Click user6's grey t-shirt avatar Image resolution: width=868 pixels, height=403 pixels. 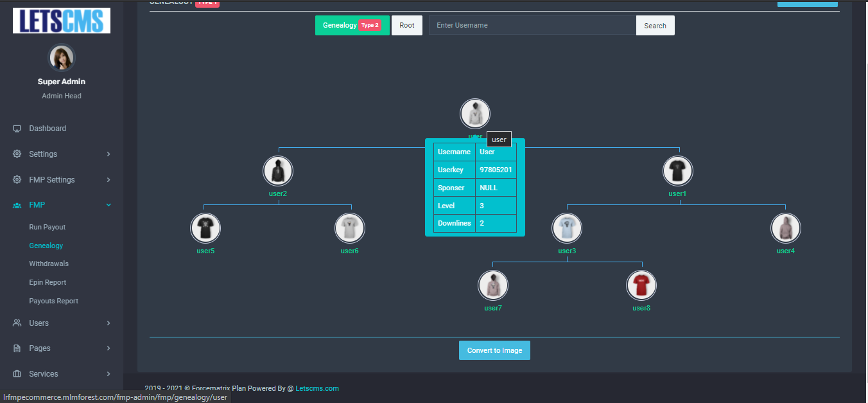click(350, 228)
